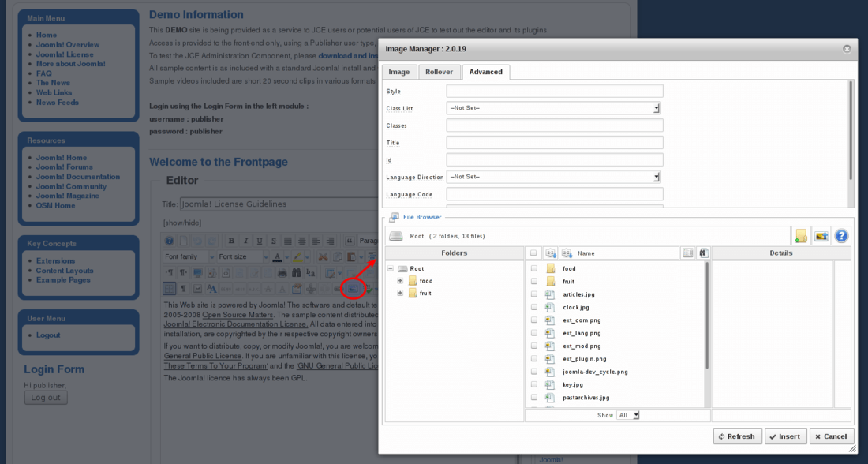The height and width of the screenshot is (464, 868).
Task: Check the box next to fruit folder row
Action: point(533,281)
